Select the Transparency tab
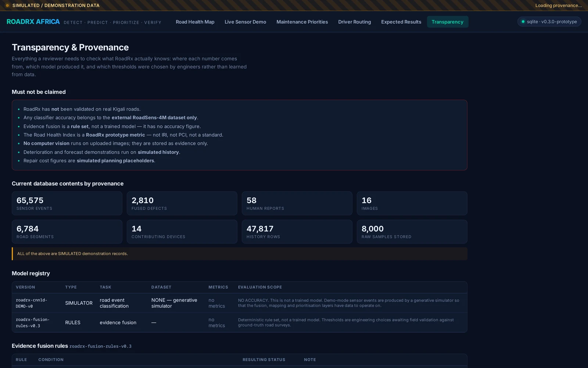Screen dimensions: 588x368 [x=448, y=22]
